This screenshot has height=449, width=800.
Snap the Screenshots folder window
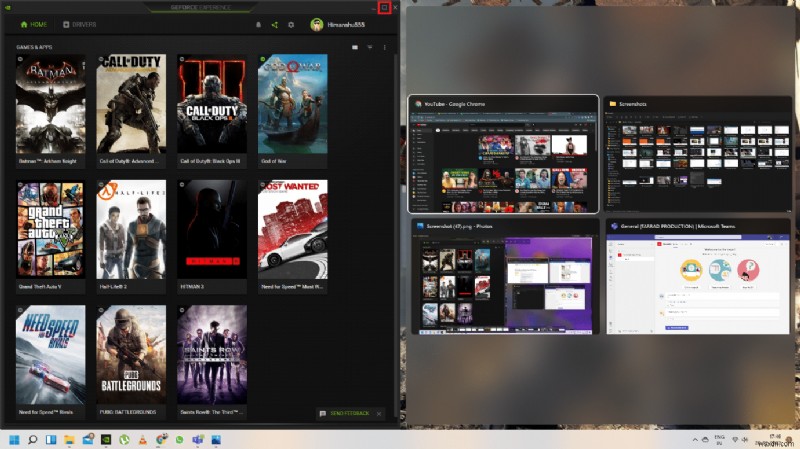[x=697, y=154]
